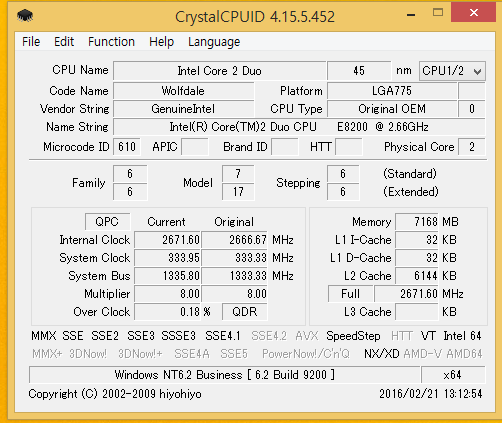
Task: Click the CrystalCPUID chip icon in title bar
Action: [25, 16]
